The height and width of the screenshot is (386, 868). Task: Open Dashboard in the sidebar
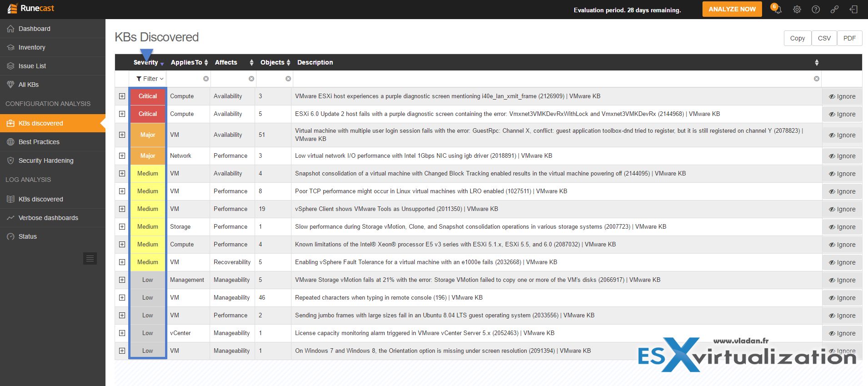click(x=53, y=29)
